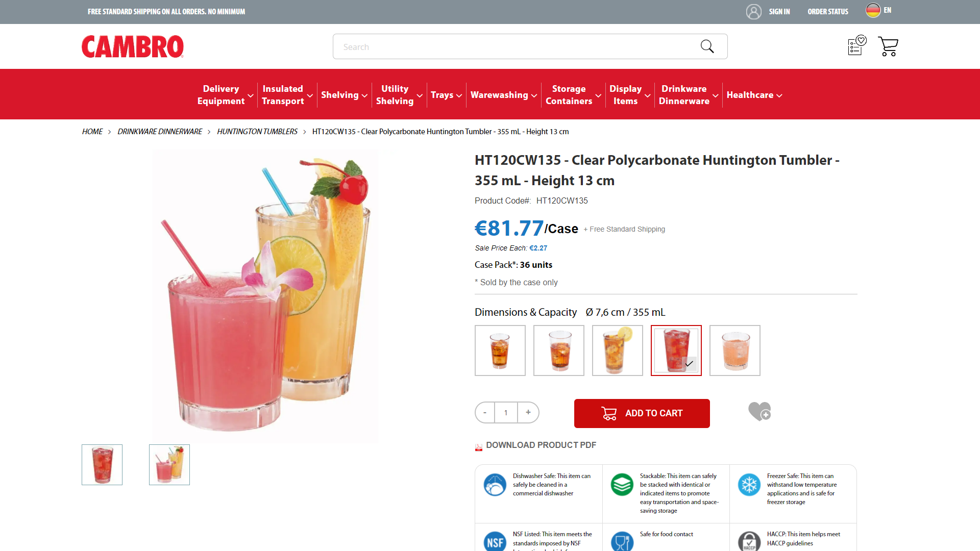The width and height of the screenshot is (980, 551).
Task: Expand the Shelving menu dropdown
Action: (344, 95)
